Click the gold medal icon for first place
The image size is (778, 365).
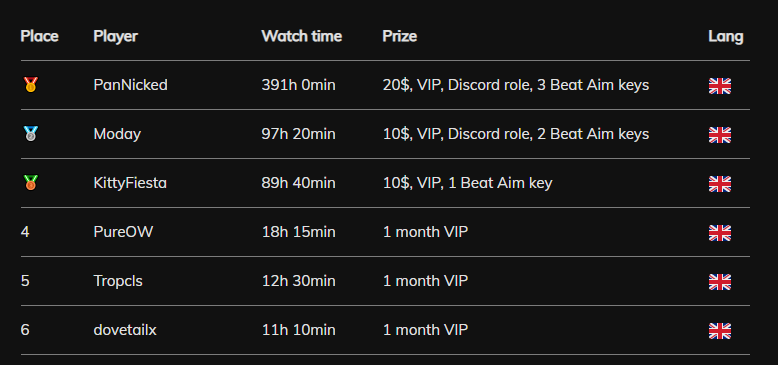[31, 85]
